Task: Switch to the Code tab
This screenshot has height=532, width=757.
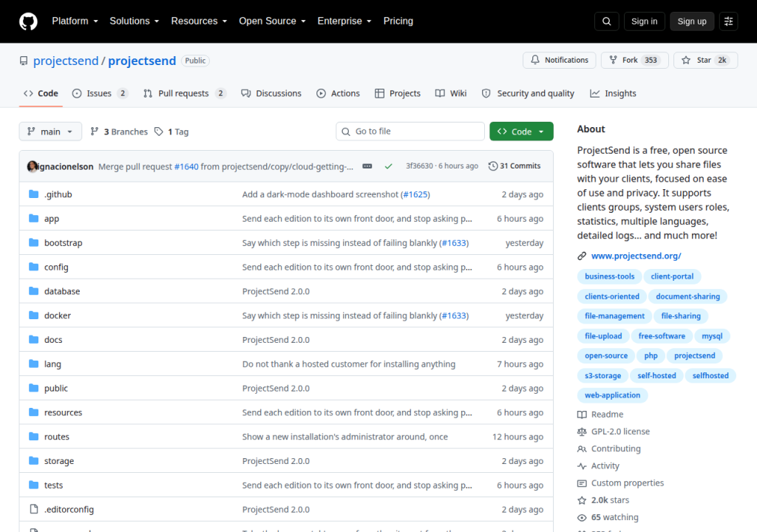Action: 41,93
